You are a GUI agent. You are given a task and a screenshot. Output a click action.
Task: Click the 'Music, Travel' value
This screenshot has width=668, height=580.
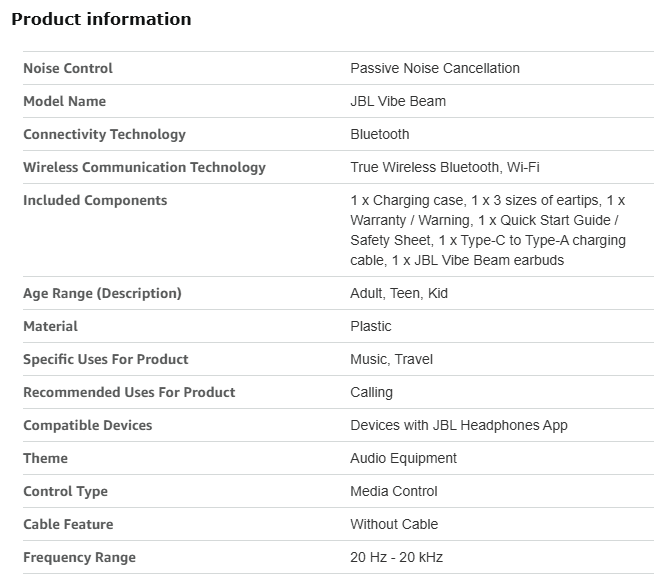coord(392,359)
